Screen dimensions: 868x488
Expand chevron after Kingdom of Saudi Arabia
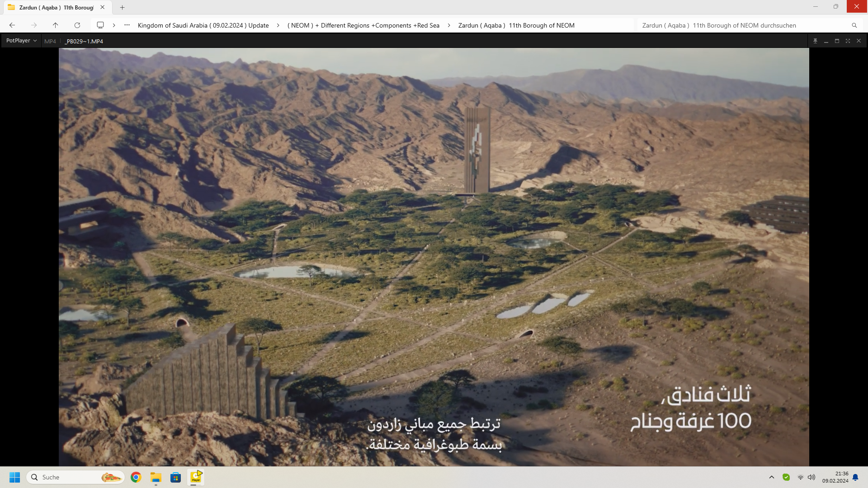(x=278, y=25)
